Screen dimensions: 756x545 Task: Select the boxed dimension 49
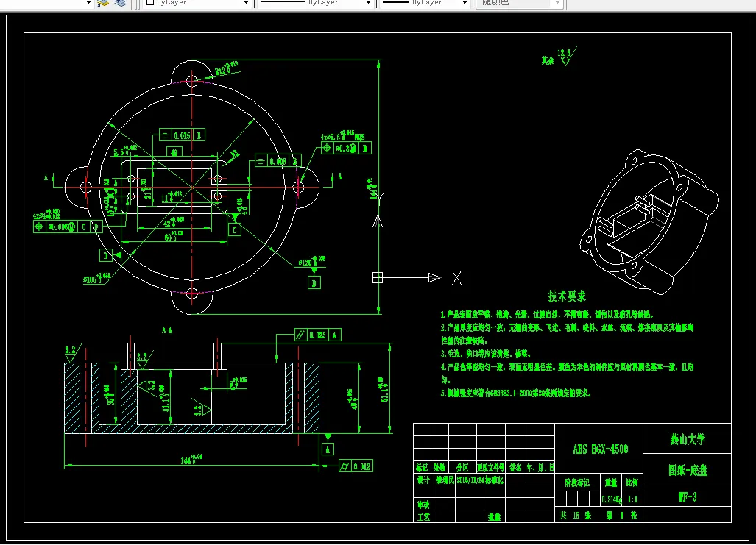pyautogui.click(x=174, y=152)
